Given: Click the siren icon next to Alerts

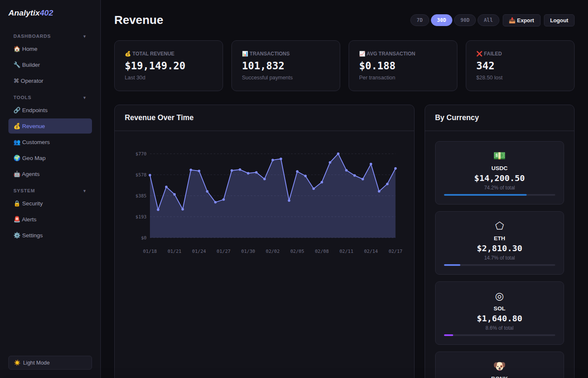Looking at the screenshot, I should (17, 220).
